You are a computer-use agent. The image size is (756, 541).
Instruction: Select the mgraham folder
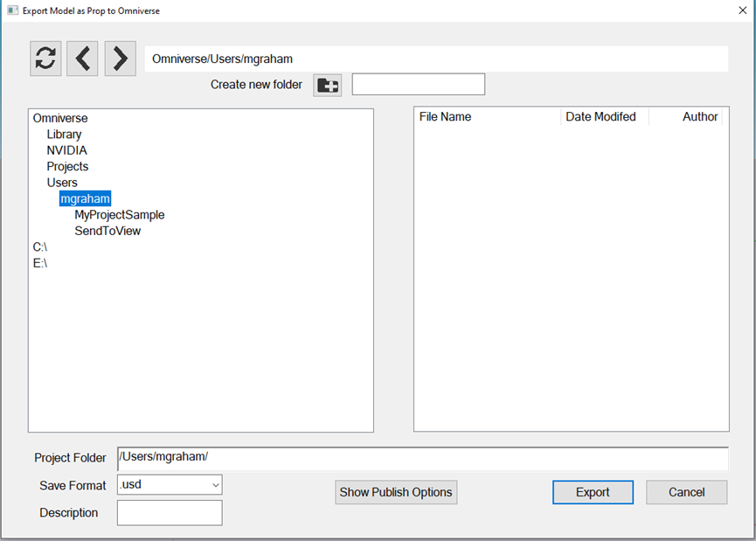[86, 198]
